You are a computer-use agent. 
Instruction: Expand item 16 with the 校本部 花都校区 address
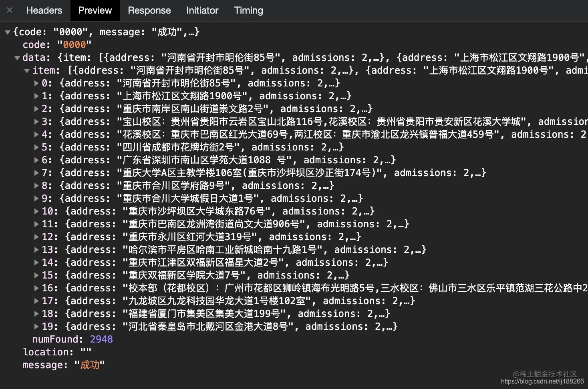pyautogui.click(x=36, y=288)
